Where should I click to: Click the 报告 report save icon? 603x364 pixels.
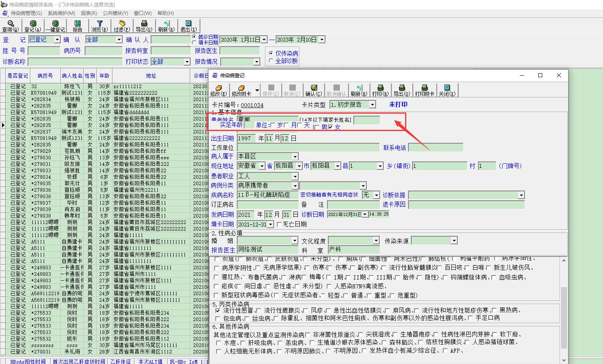[77, 24]
